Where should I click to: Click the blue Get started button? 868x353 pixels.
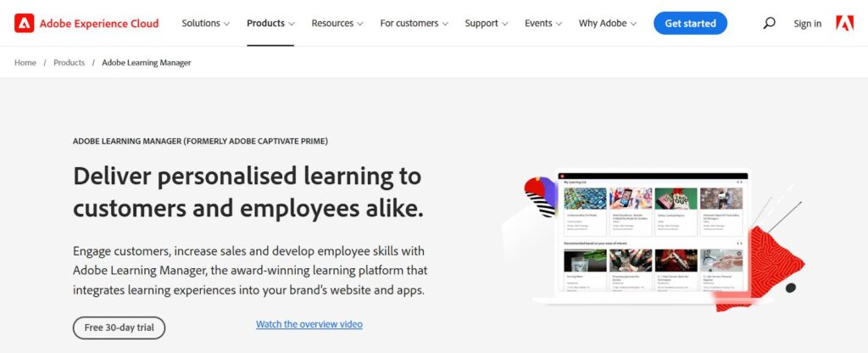(x=690, y=23)
